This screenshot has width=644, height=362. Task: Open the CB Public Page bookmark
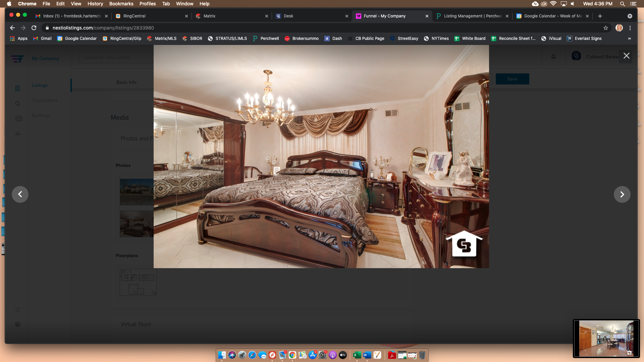tap(366, 39)
